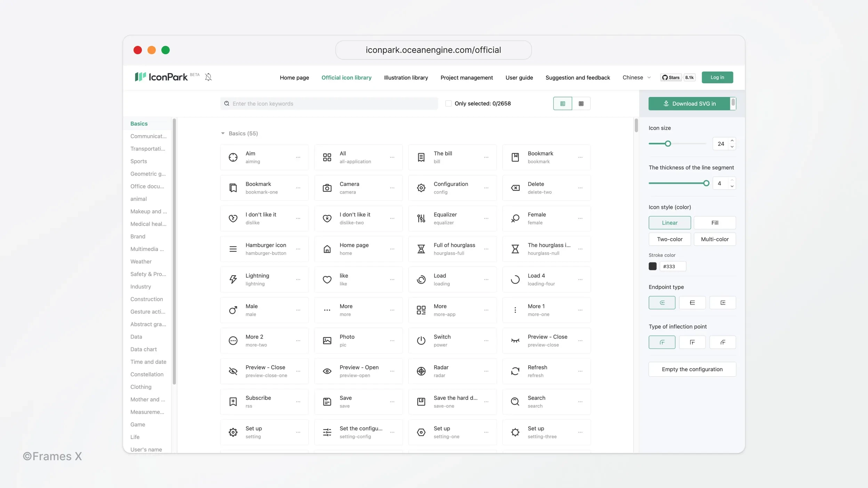Open the Bookmark bookmark-one options menu

point(298,188)
